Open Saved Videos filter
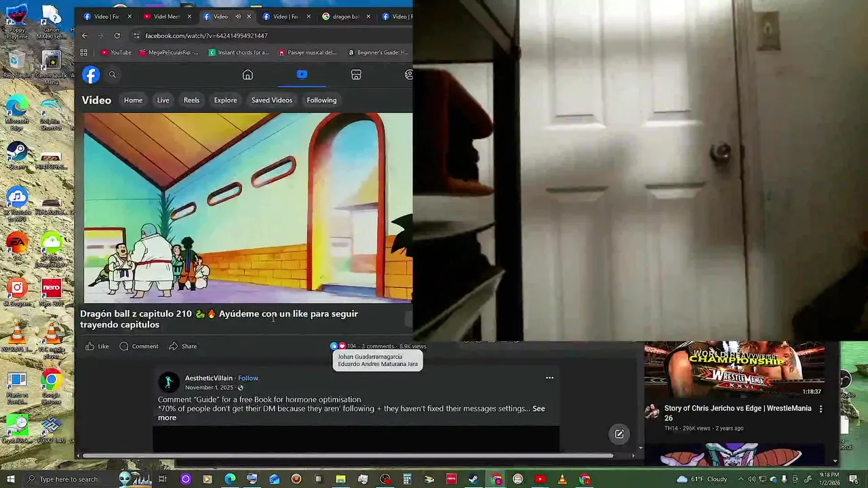 pos(272,100)
